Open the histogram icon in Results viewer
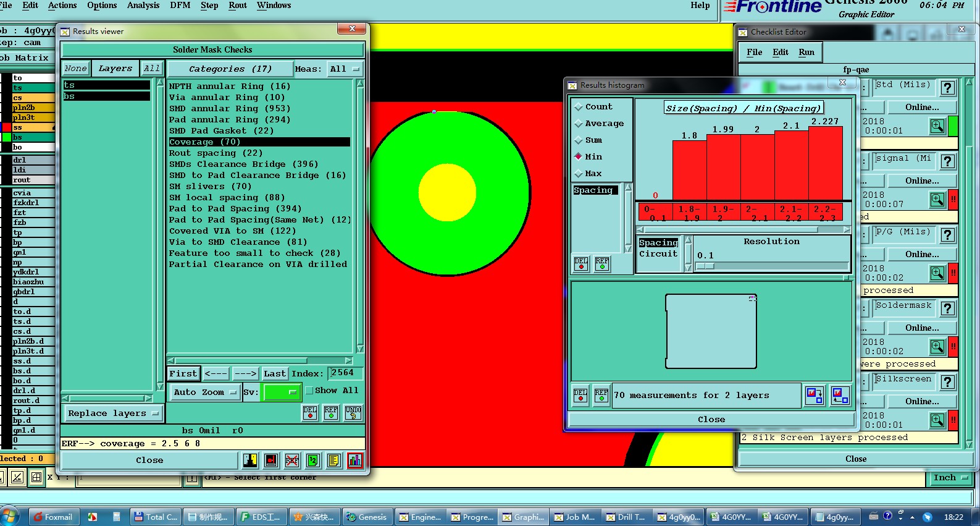Screen dimensions: 980x526 355,460
